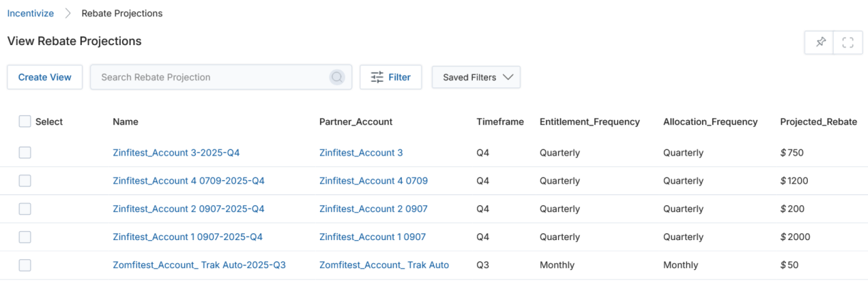Pin the Rebate Projections view

[x=820, y=42]
